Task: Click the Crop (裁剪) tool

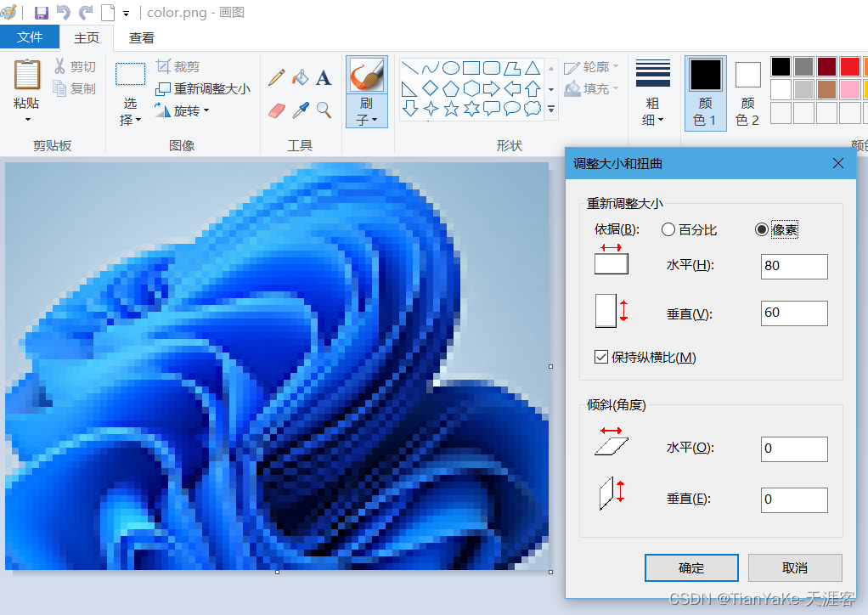Action: pyautogui.click(x=178, y=66)
